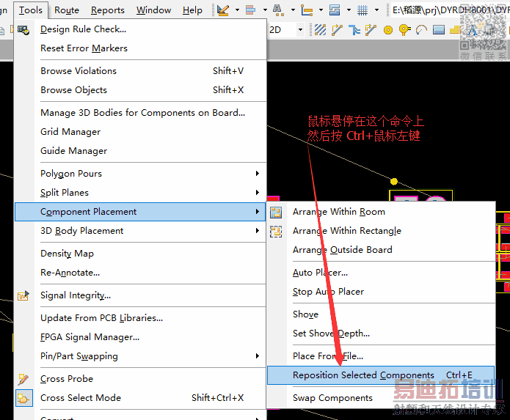Open the Utility Tools drawing icon
The height and width of the screenshot is (420, 510).
[223, 10]
